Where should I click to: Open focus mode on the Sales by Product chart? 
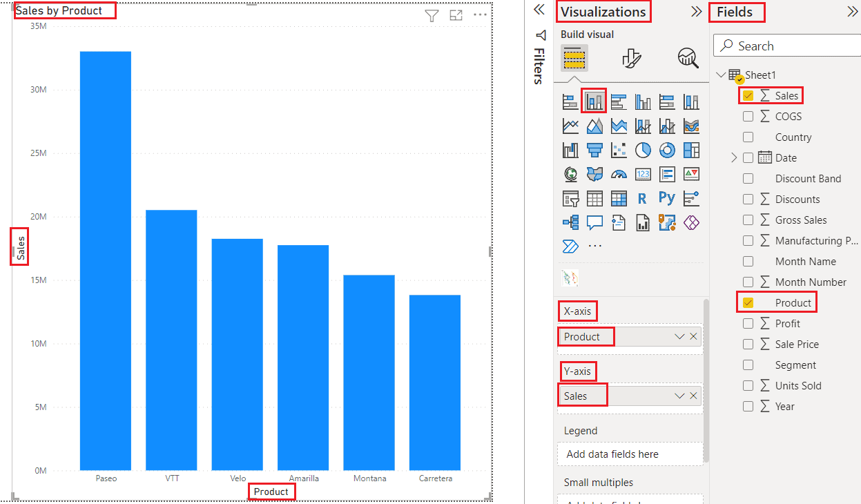coord(456,15)
